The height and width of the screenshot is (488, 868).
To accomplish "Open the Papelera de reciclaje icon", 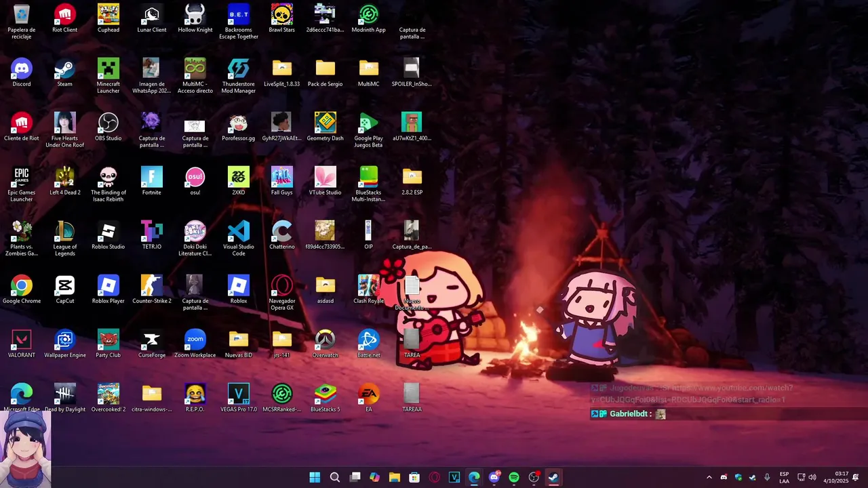I will pyautogui.click(x=22, y=21).
